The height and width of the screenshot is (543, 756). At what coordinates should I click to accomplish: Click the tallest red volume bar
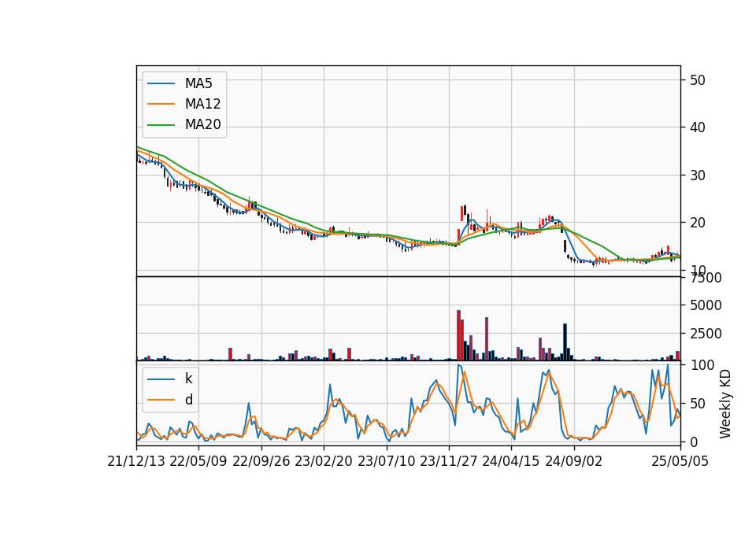(458, 335)
